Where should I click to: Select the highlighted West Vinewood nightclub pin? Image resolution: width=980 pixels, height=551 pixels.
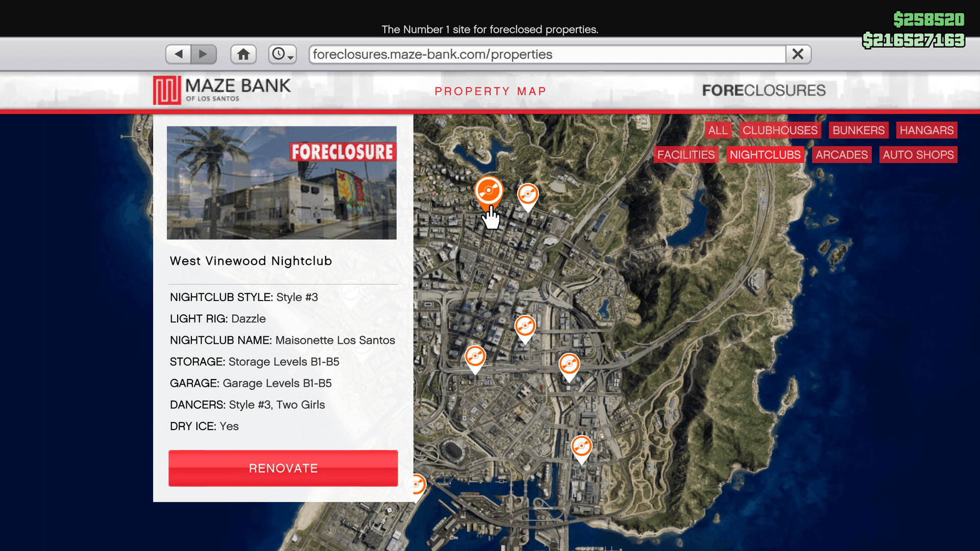[488, 192]
